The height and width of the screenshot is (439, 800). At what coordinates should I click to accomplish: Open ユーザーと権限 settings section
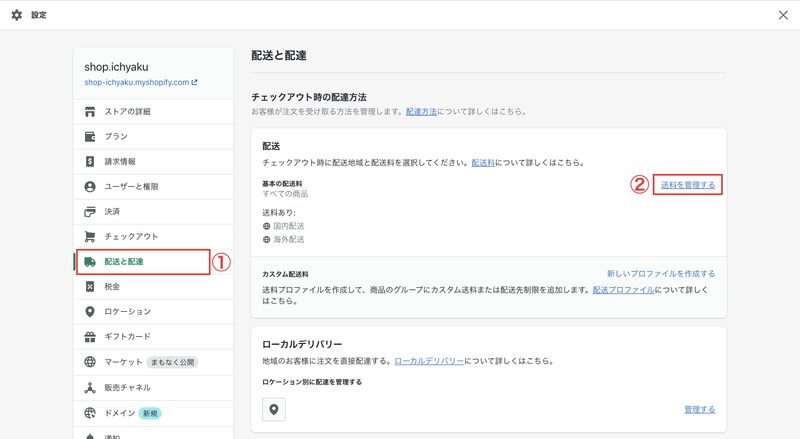[154, 187]
